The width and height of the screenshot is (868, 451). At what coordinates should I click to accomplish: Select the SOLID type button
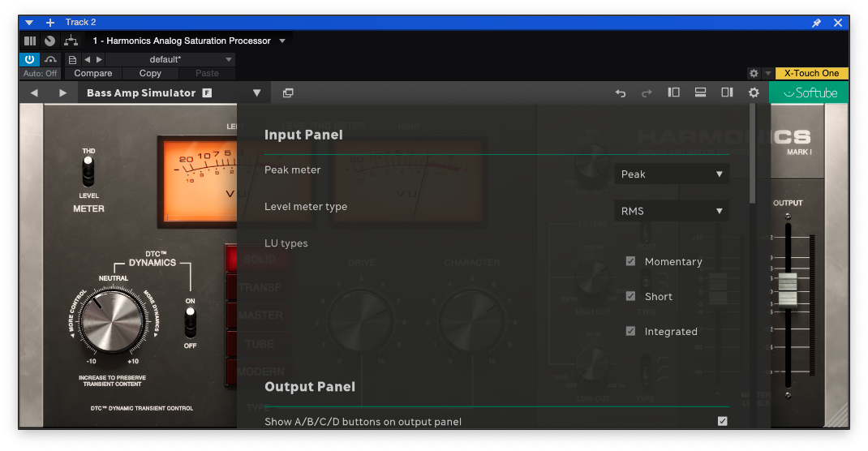point(259,259)
